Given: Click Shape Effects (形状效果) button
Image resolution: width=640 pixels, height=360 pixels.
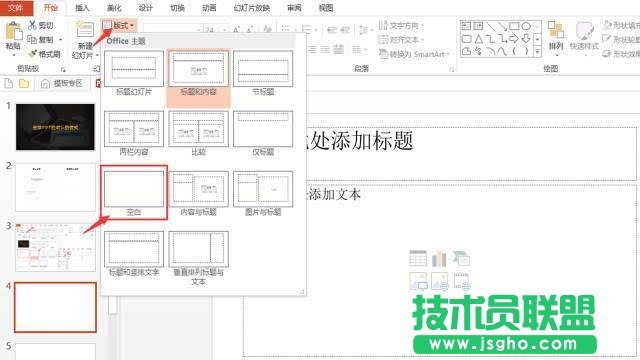Looking at the screenshot, I should click(x=621, y=54).
